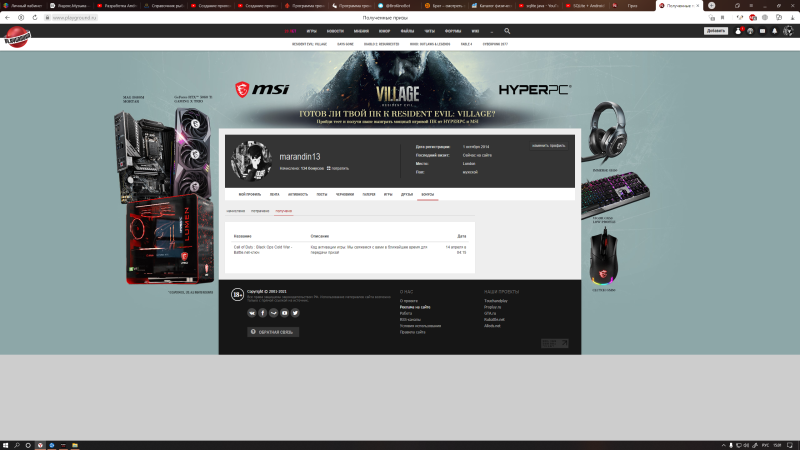Screen dimensions: 800x450
Task: Open the 'Wiki' main navigation item
Action: [x=475, y=31]
